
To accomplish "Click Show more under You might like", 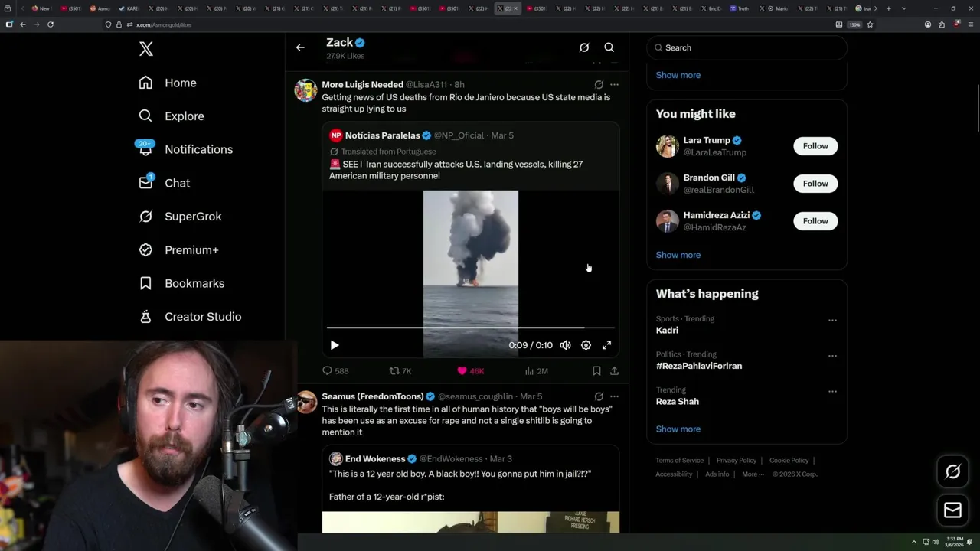I will (678, 255).
